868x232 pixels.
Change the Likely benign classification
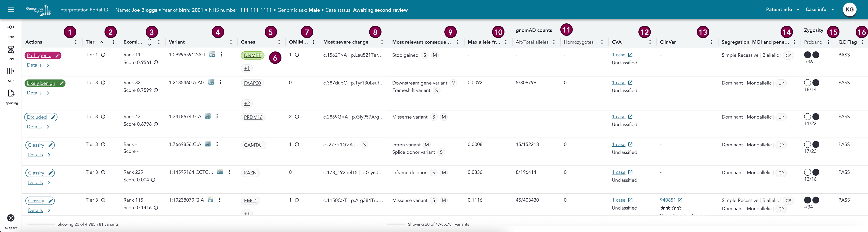pos(45,83)
